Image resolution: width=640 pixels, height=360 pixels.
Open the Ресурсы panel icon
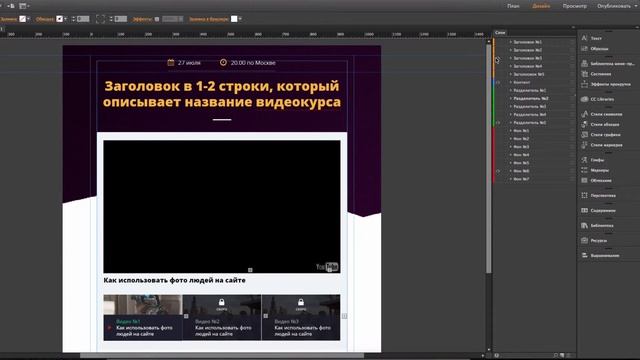pyautogui.click(x=584, y=240)
